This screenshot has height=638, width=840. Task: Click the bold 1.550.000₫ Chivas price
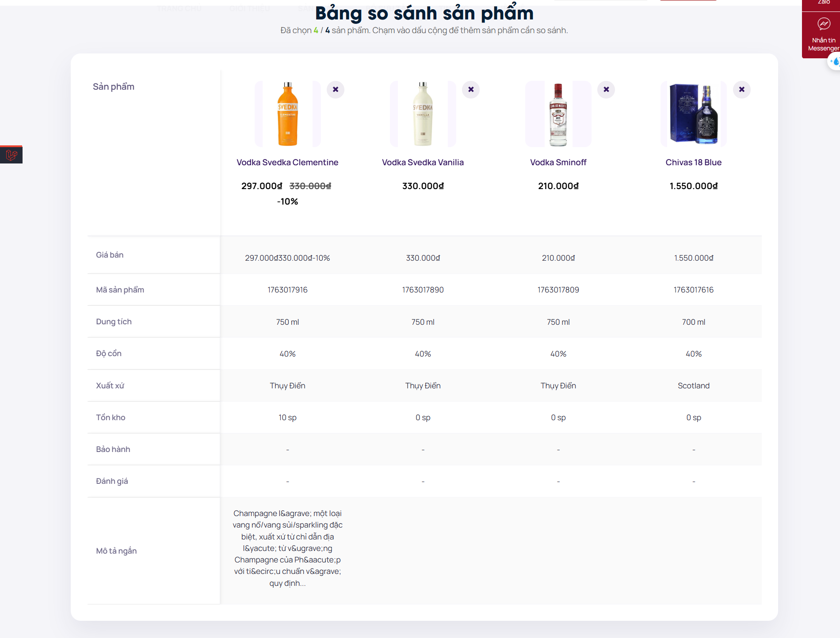coord(693,186)
